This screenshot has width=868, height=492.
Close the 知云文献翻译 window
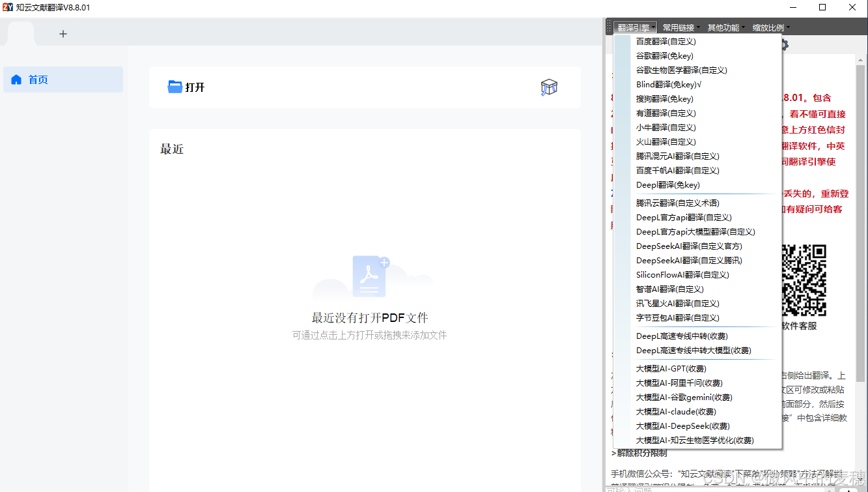852,7
